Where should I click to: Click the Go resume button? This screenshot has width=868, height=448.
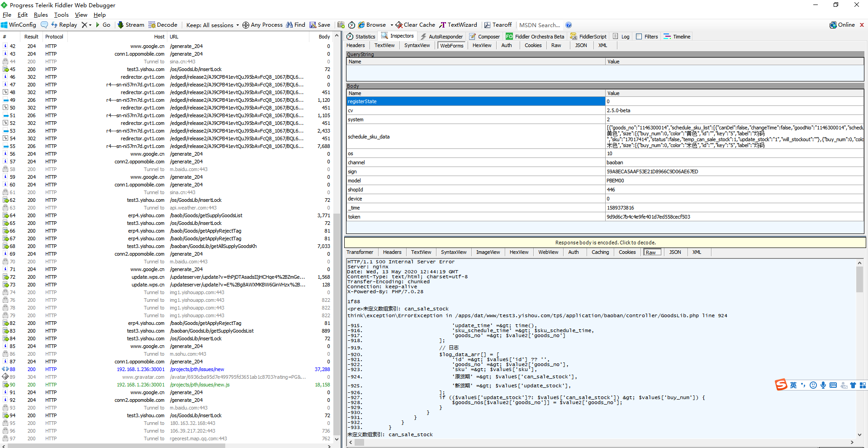click(103, 25)
